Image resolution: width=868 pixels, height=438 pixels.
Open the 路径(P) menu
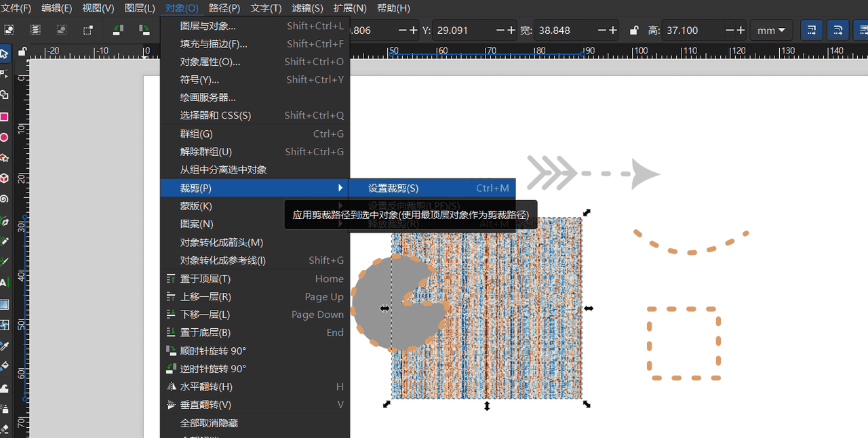[x=224, y=8]
